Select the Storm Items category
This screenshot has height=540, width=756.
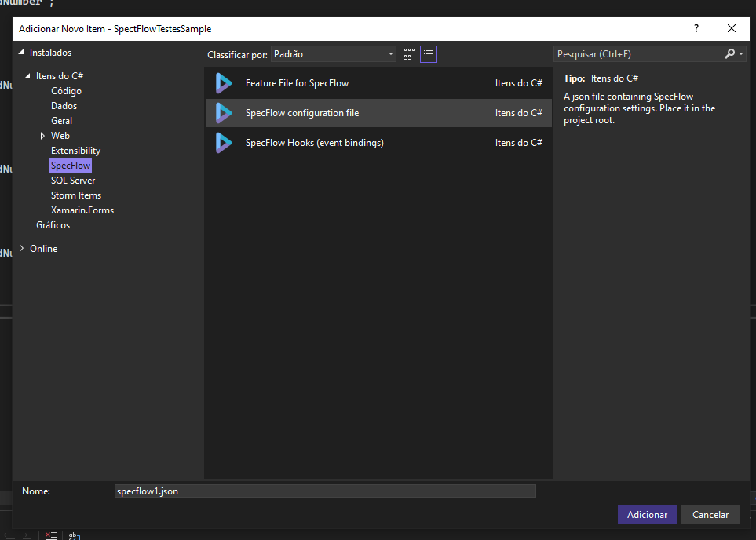coord(76,195)
